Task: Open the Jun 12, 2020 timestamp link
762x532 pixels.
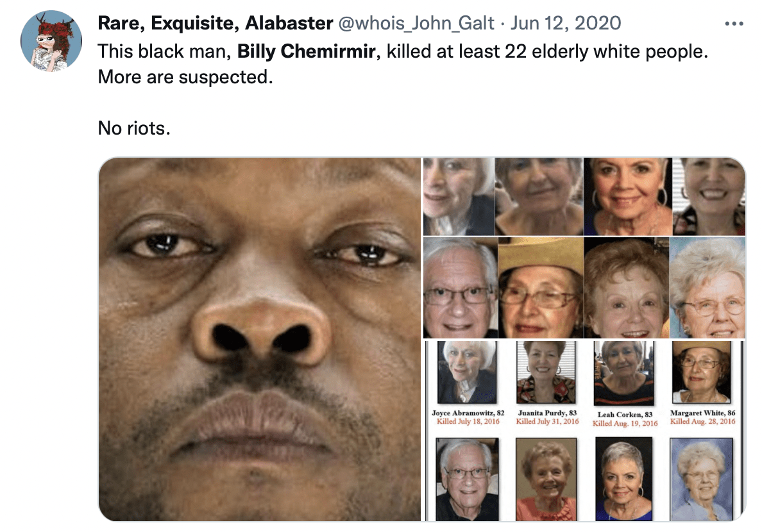Action: (x=566, y=23)
